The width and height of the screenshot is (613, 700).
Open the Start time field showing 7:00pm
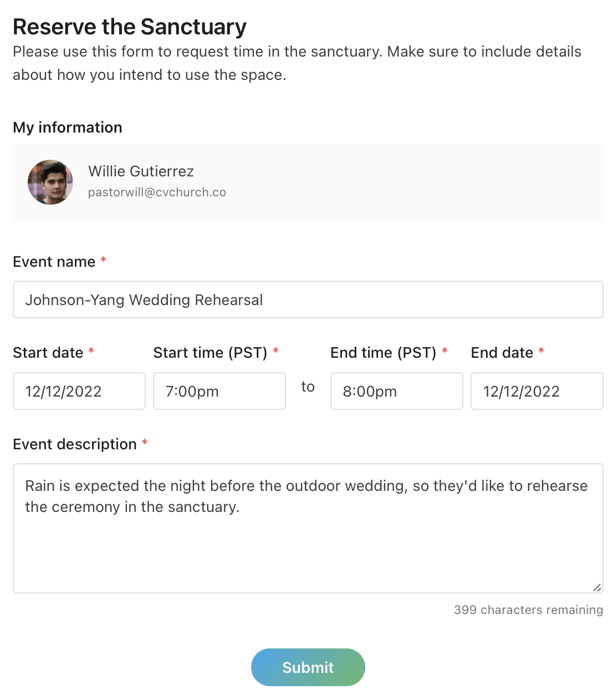tap(219, 391)
